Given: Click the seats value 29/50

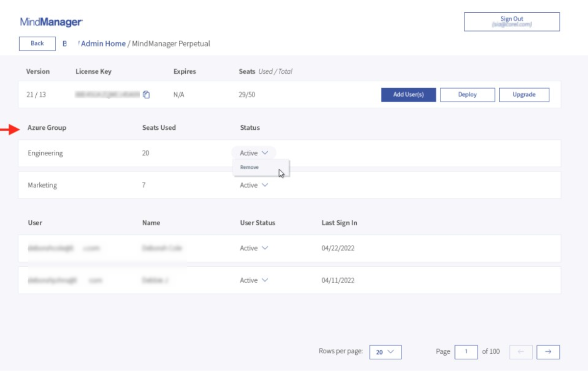Looking at the screenshot, I should 247,95.
